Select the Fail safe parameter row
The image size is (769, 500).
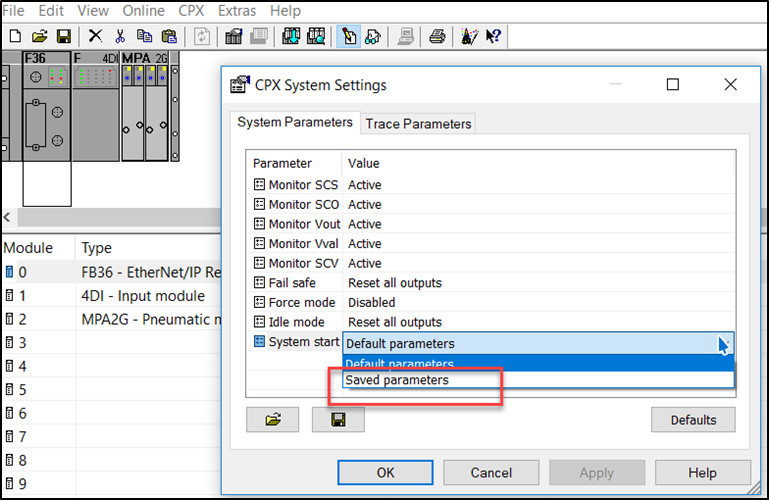(x=490, y=283)
